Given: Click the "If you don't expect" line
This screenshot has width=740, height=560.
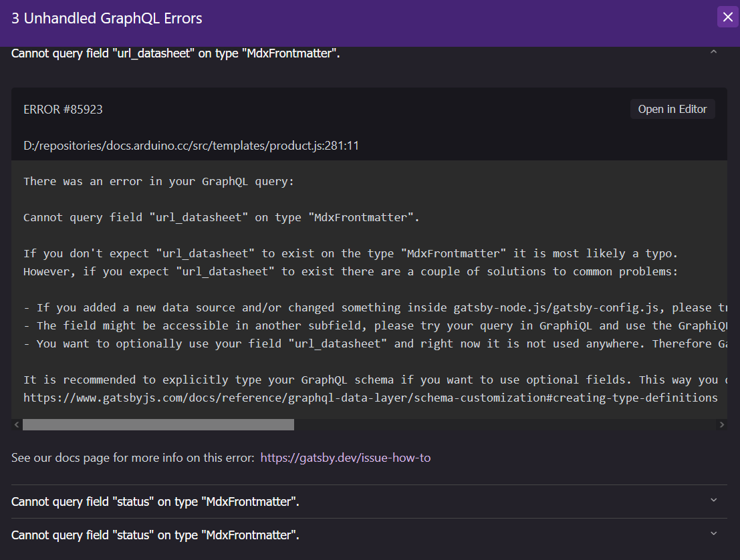Looking at the screenshot, I should click(x=351, y=254).
